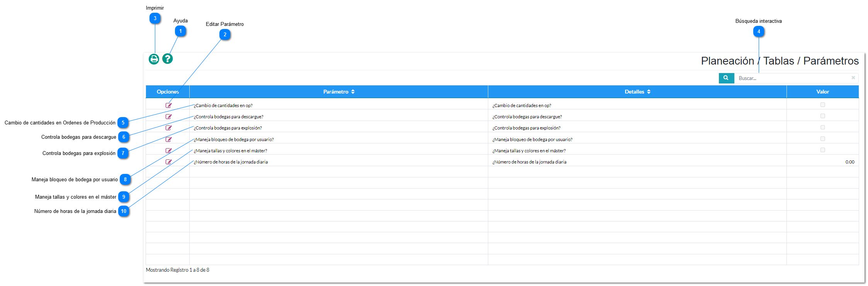The width and height of the screenshot is (868, 286).
Task: Open the Ayuda help icon
Action: click(x=167, y=58)
